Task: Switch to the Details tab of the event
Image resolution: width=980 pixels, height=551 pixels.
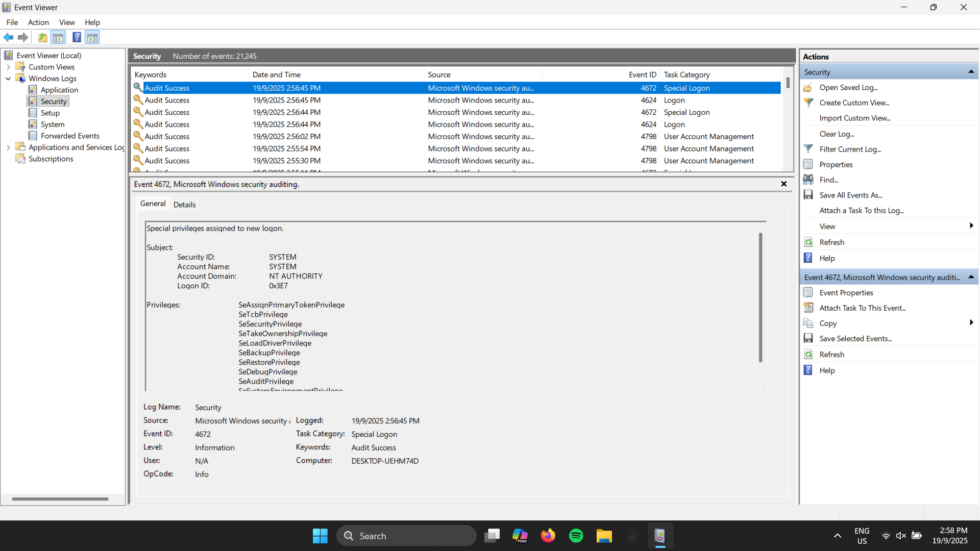Action: (184, 204)
